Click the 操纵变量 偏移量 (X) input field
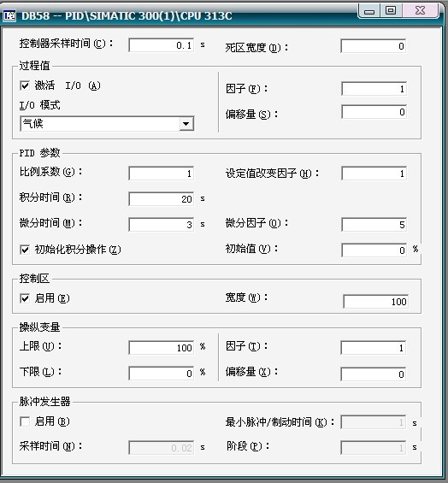The width and height of the screenshot is (448, 483). click(374, 374)
